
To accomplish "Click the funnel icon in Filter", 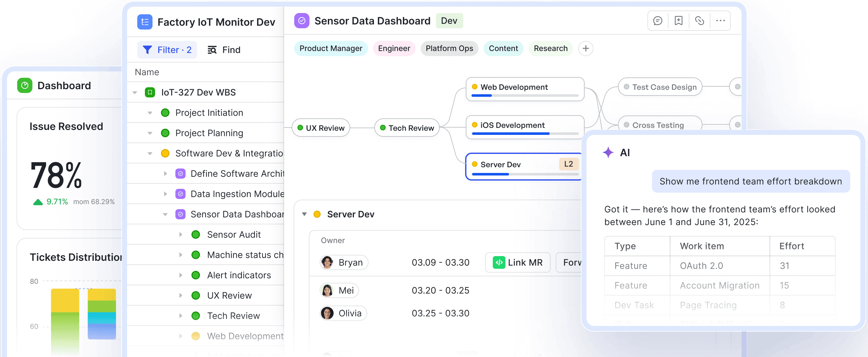I will [147, 50].
